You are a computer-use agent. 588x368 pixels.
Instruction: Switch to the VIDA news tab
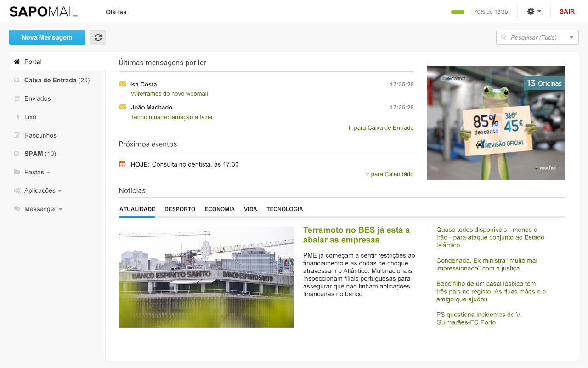pos(250,209)
